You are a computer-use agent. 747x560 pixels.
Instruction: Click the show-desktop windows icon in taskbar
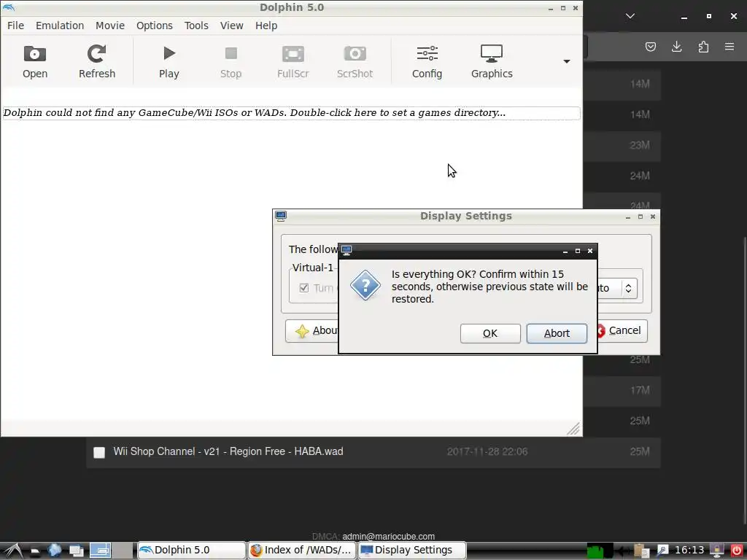pyautogui.click(x=76, y=551)
